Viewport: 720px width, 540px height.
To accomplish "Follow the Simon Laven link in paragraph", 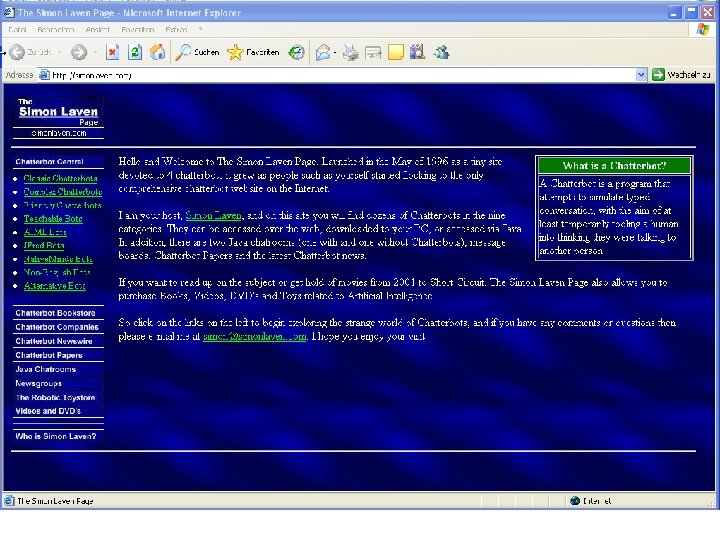I will click(x=213, y=215).
